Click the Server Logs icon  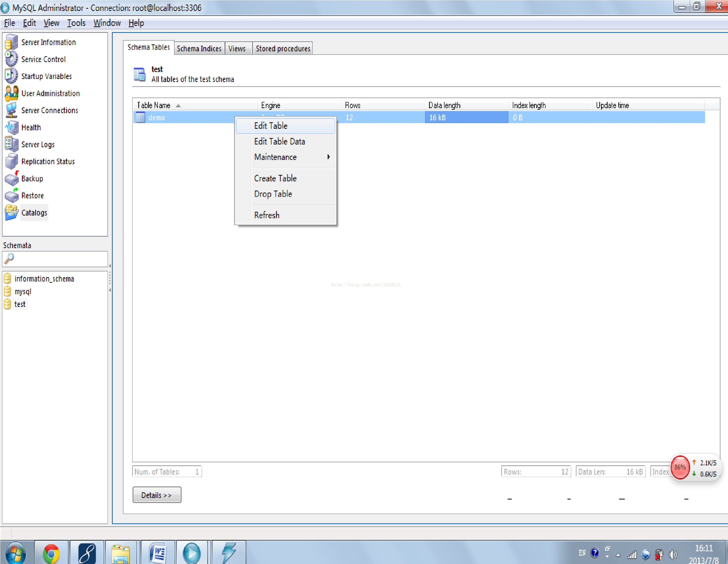click(11, 144)
